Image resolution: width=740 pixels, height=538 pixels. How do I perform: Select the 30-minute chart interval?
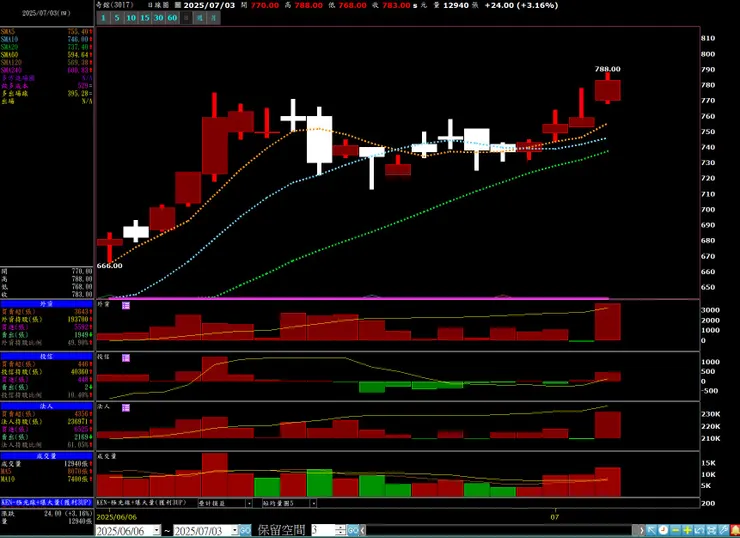coord(159,18)
